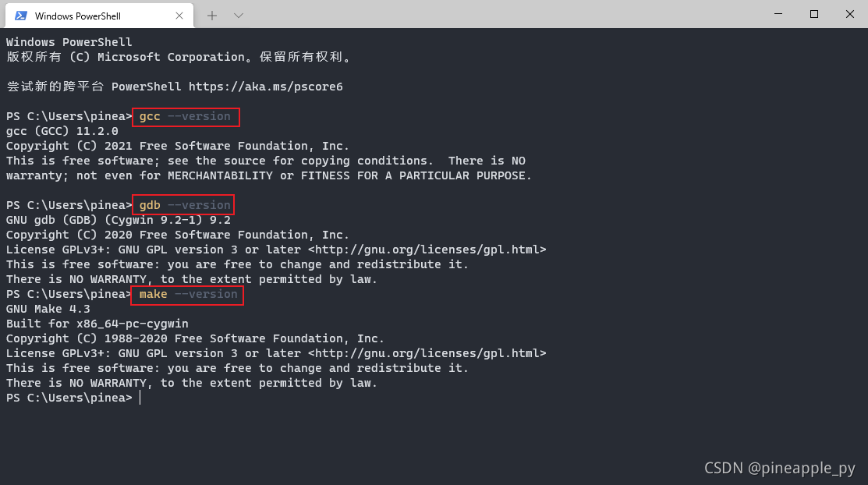Screen dimensions: 868x485
Task: Click the gcc (GCC) 11.2.0 output line
Action: (x=62, y=131)
